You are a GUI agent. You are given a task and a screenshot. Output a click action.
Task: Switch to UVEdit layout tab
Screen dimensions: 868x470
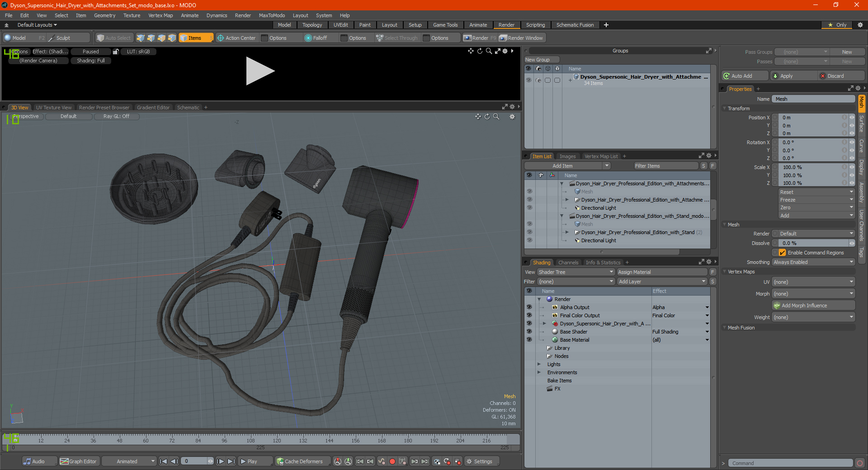pyautogui.click(x=340, y=25)
